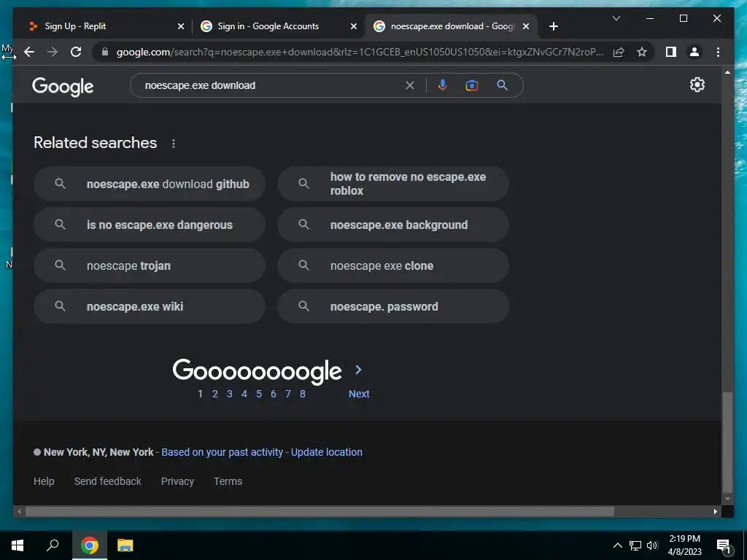
Task: Click network icon in system tray
Action: [635, 545]
